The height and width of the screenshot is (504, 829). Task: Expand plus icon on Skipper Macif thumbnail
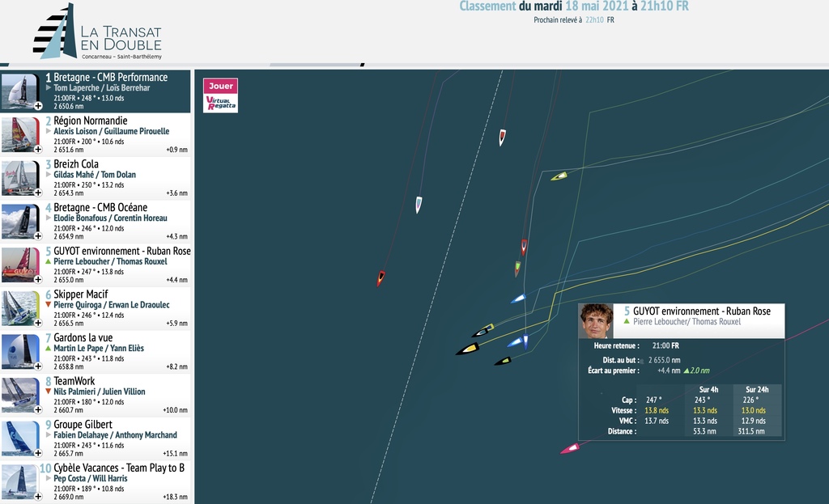[38, 322]
